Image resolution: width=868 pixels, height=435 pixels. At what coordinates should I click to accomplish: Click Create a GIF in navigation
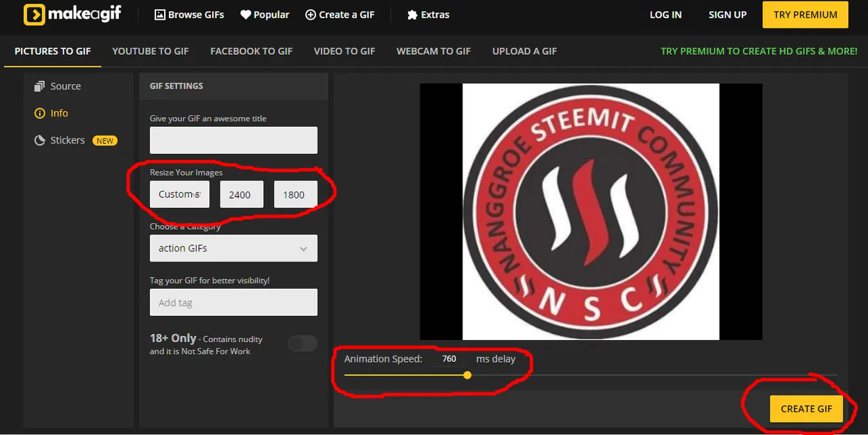[x=340, y=14]
